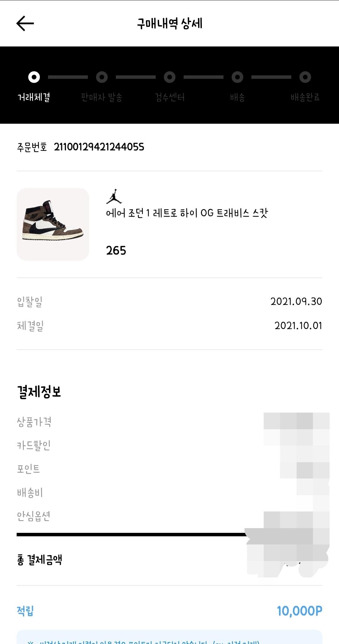The height and width of the screenshot is (644, 339).
Task: Tap the 결제정보 section heading
Action: point(39,392)
